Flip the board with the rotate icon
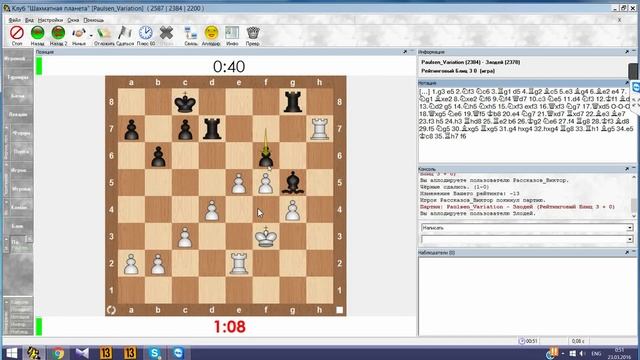 point(111,310)
